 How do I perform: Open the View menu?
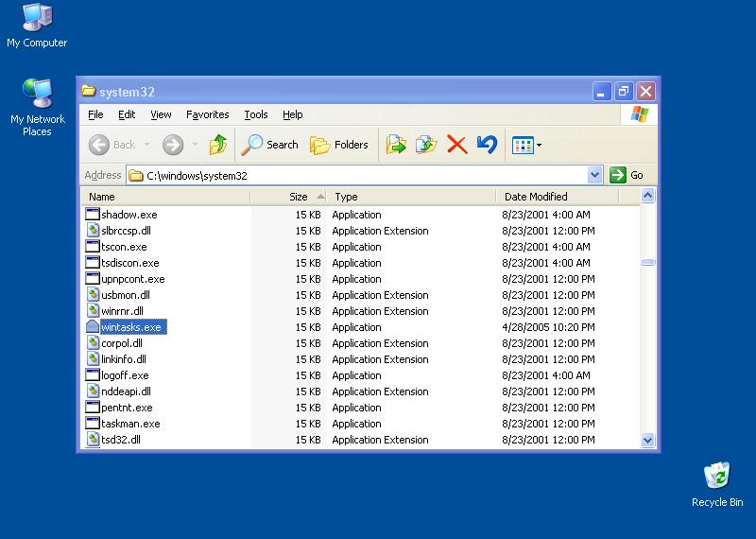(162, 114)
